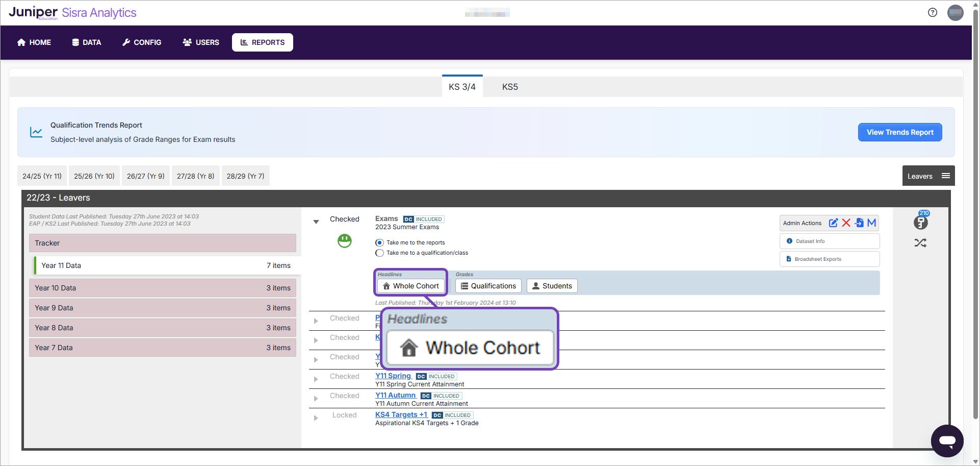Open the chat support bubble
Viewport: 980px width, 466px height.
947,440
